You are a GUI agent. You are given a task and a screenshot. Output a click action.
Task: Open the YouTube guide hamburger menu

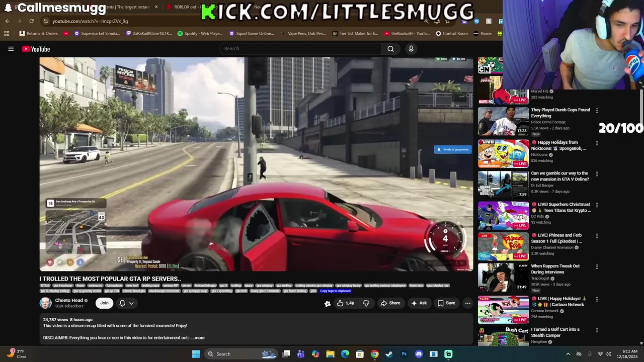11,49
